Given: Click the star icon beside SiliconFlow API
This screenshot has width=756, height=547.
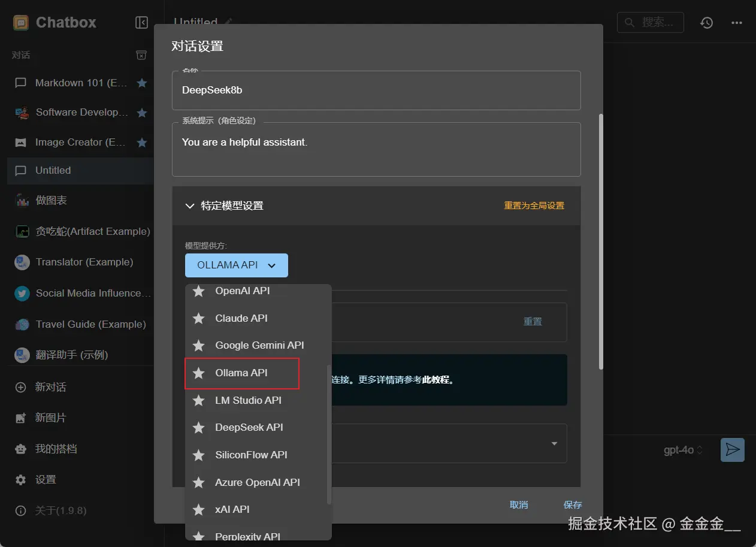Looking at the screenshot, I should [199, 455].
